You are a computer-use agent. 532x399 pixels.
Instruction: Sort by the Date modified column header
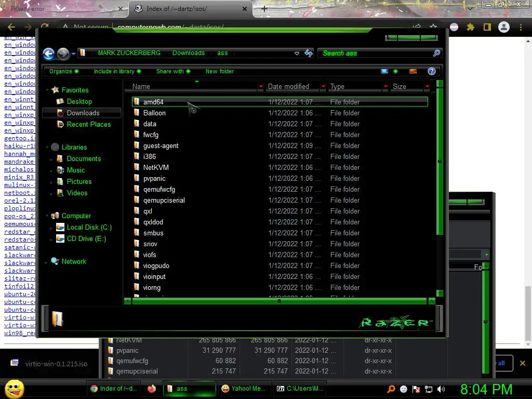tap(293, 87)
